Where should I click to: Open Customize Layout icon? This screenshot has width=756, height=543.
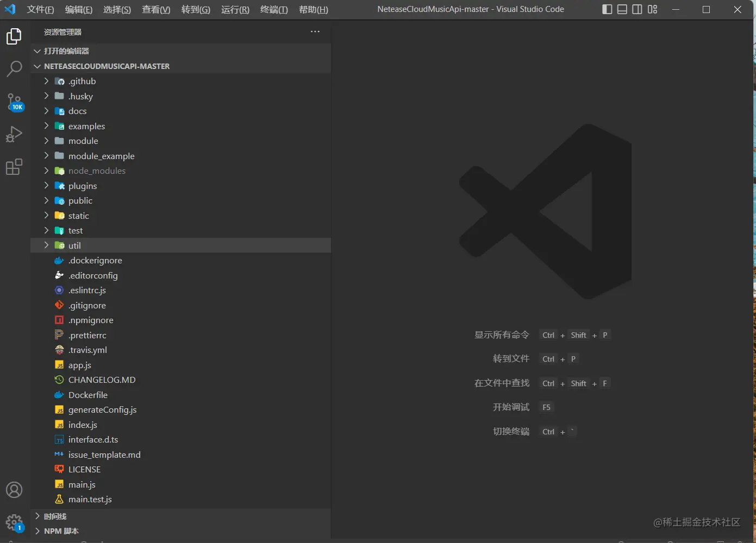pyautogui.click(x=653, y=9)
